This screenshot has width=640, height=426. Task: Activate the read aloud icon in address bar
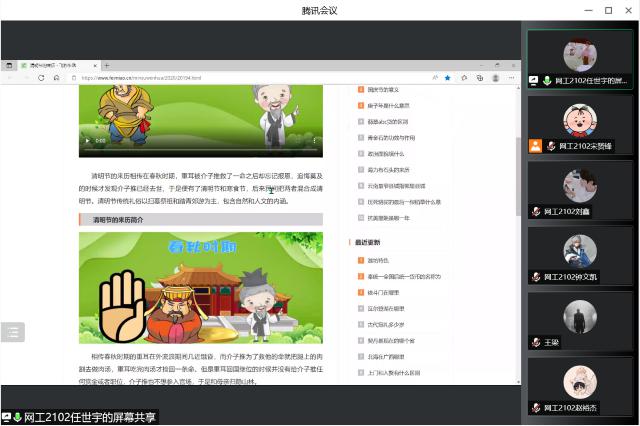tap(435, 78)
